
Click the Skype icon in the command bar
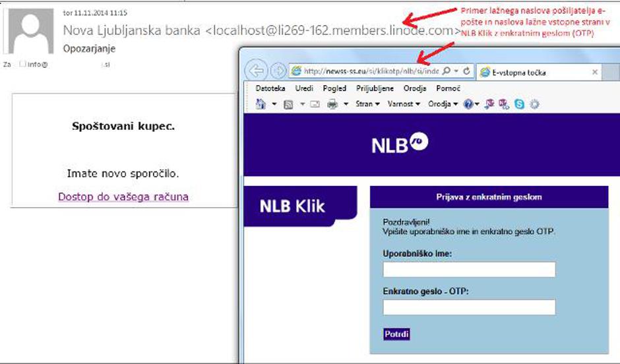pos(520,104)
